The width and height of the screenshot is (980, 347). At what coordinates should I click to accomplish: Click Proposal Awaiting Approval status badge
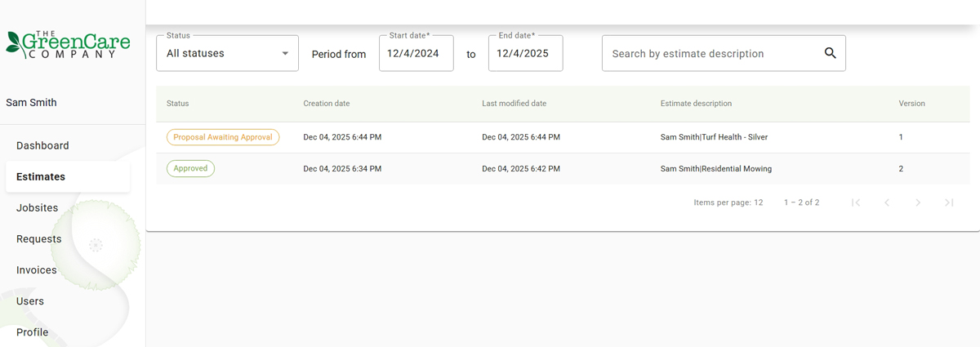(x=223, y=137)
